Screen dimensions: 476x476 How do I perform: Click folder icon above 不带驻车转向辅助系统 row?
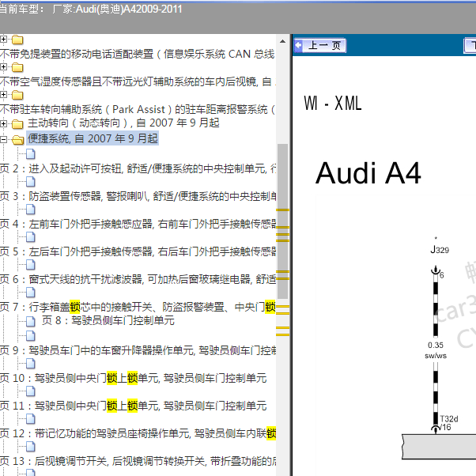click(17, 96)
